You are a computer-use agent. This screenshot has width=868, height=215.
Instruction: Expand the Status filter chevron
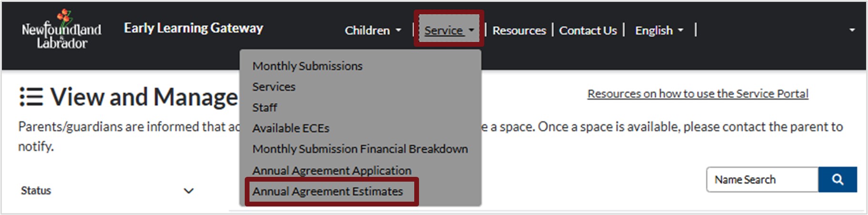click(x=189, y=191)
